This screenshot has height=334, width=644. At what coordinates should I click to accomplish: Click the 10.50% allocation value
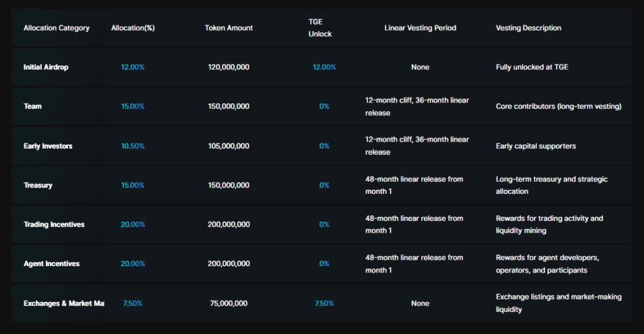coord(133,146)
